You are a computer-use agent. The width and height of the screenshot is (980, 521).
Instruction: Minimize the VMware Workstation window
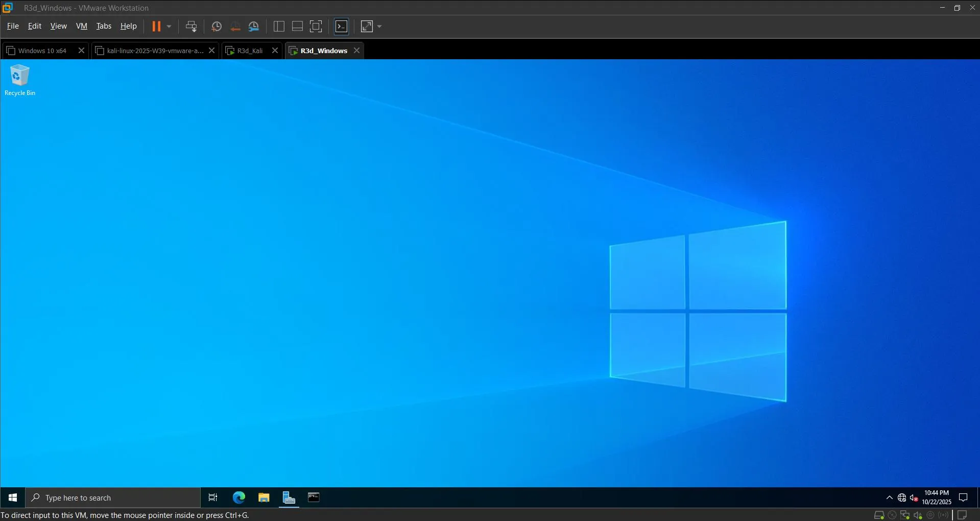pos(942,8)
